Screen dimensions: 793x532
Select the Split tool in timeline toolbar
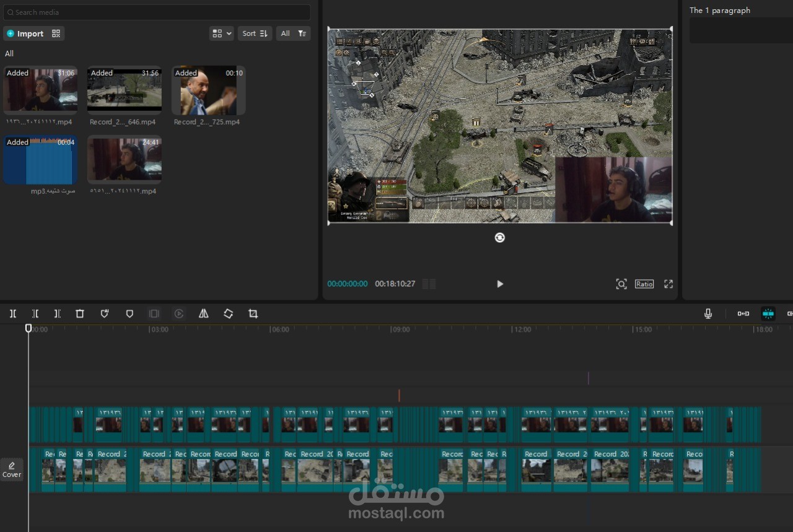[13, 314]
